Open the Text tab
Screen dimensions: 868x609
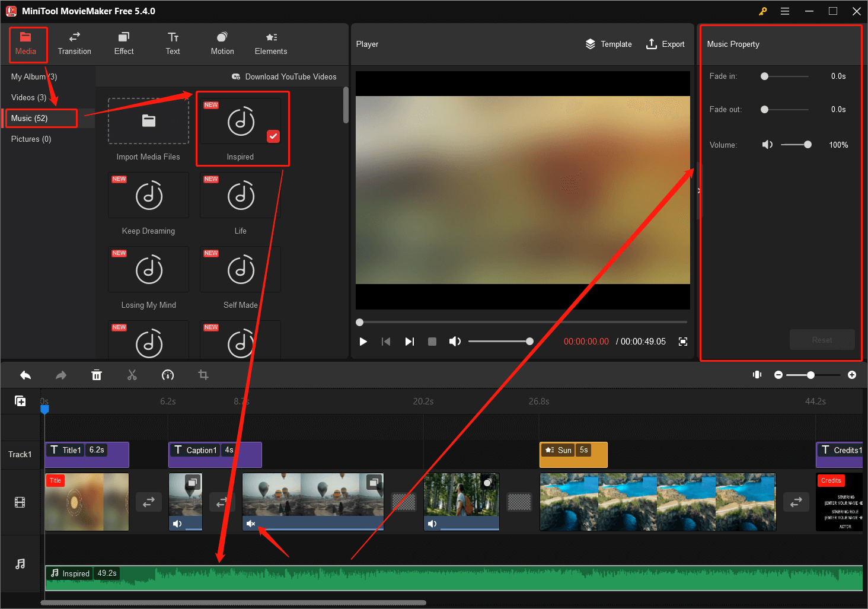click(x=173, y=44)
